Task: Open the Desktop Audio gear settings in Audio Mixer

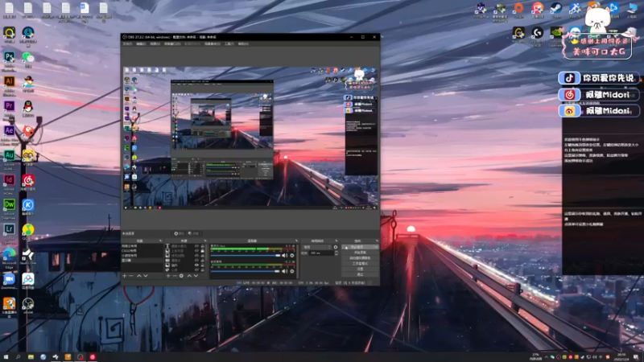Action: tap(292, 271)
